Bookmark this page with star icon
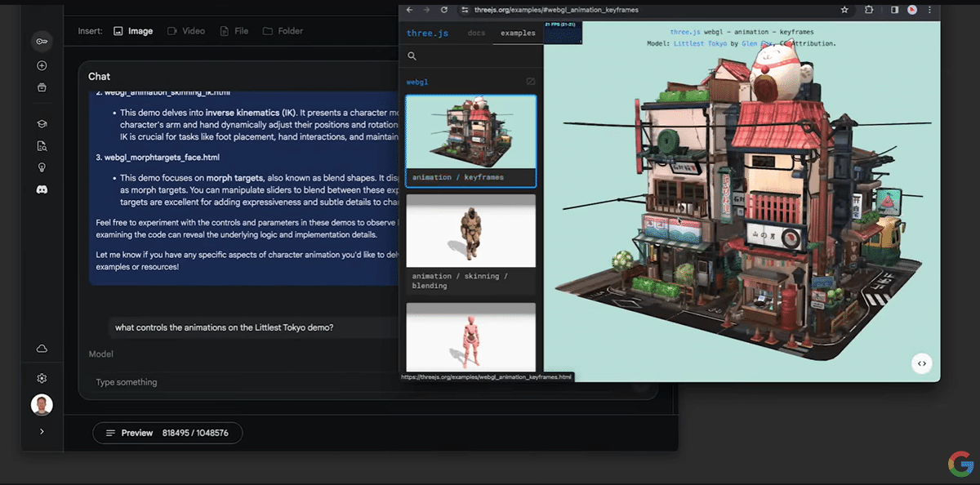Image resolution: width=980 pixels, height=485 pixels. click(x=844, y=10)
